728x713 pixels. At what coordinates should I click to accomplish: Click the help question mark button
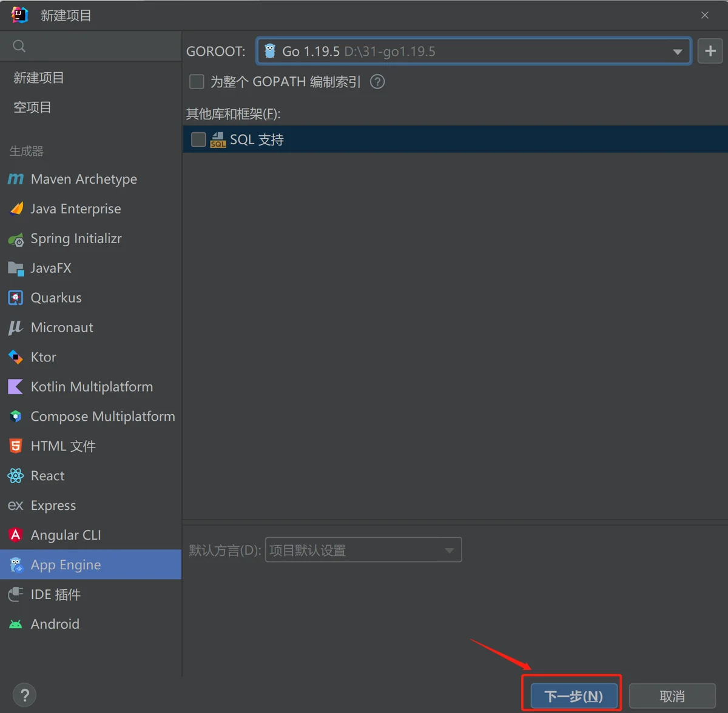(x=25, y=695)
